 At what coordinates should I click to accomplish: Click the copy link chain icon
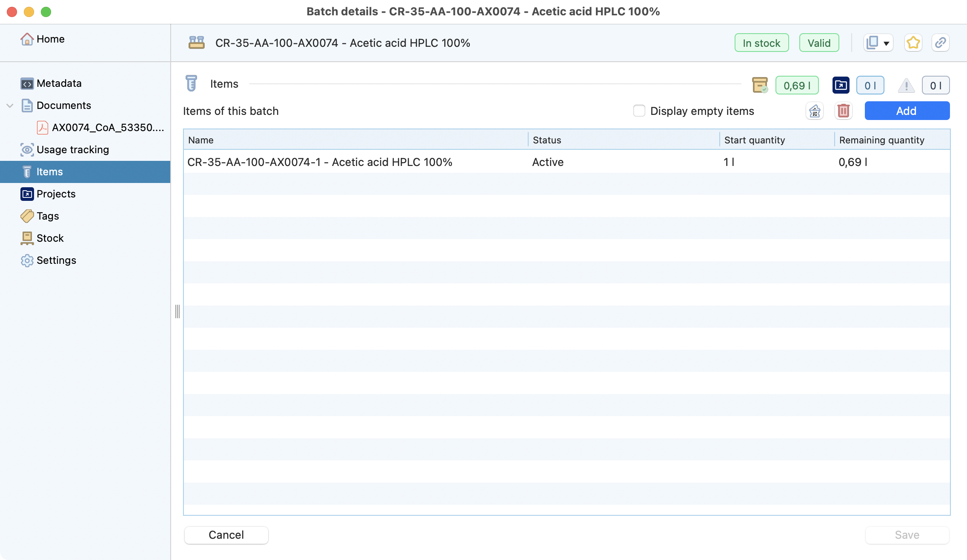940,43
